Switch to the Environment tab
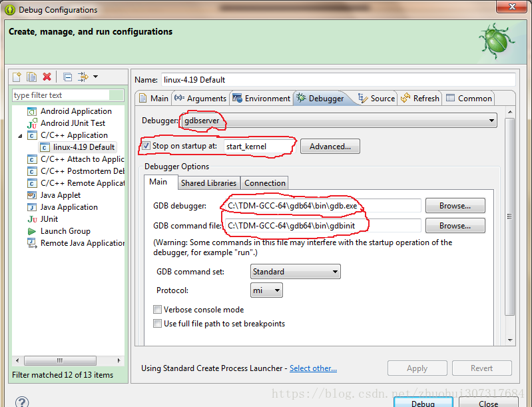Image resolution: width=532 pixels, height=407 pixels. [x=261, y=99]
